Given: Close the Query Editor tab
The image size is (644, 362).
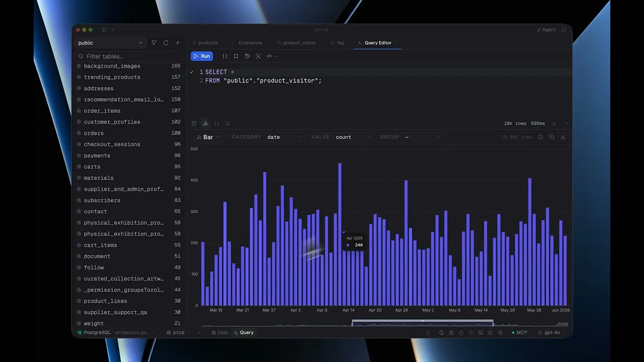Looking at the screenshot, I should pos(396,43).
